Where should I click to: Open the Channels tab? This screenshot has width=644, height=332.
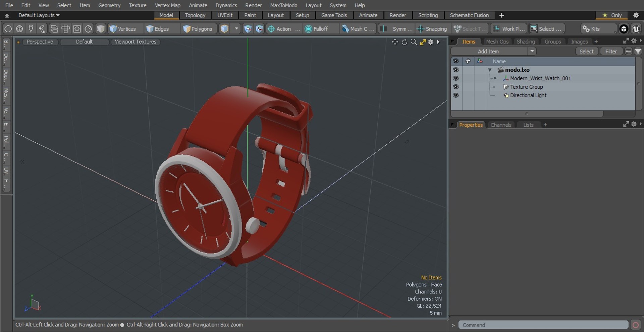(501, 125)
